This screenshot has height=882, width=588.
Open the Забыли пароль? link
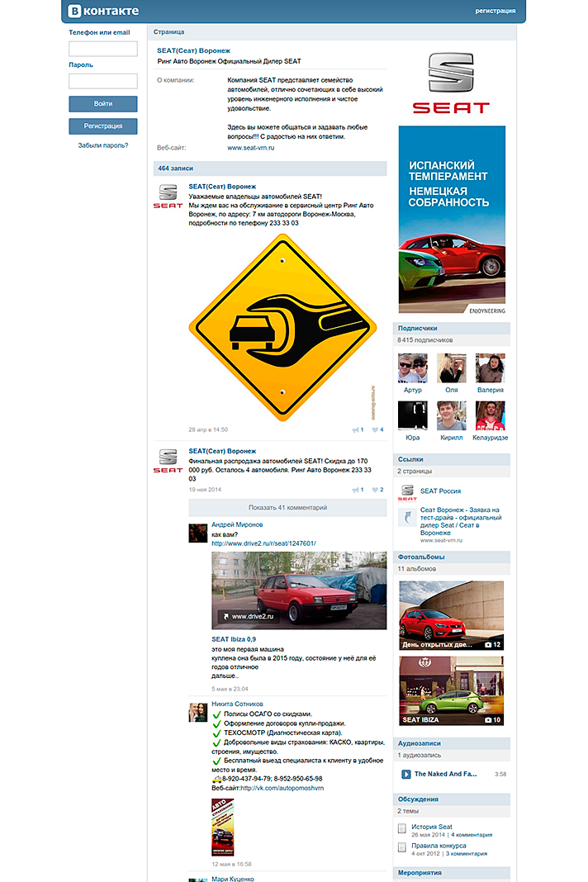103,145
